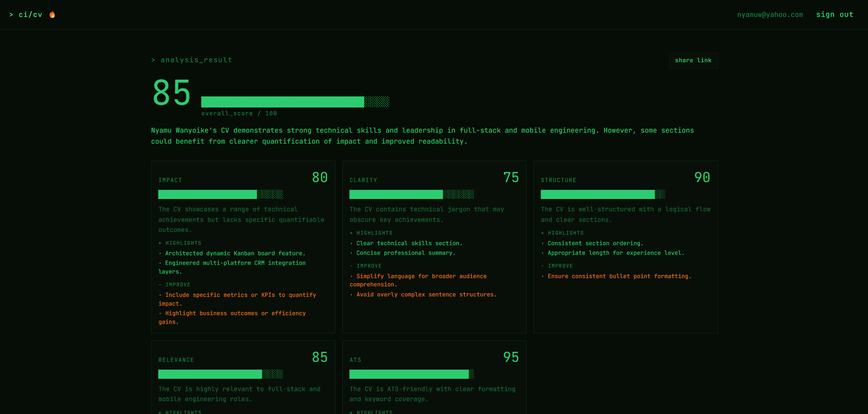
Task: Click the ATS score value 95
Action: pyautogui.click(x=511, y=357)
